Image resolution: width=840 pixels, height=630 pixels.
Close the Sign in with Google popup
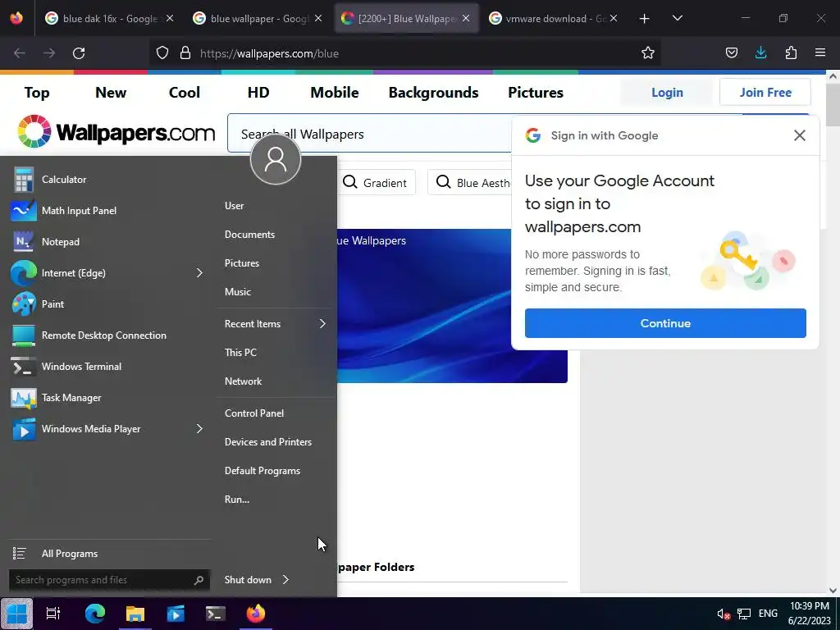(x=799, y=135)
